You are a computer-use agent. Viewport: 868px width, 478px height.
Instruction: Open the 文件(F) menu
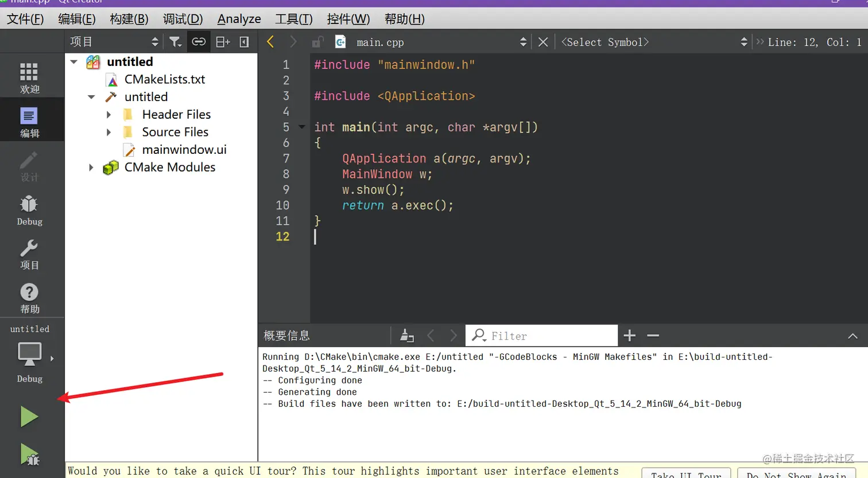click(25, 19)
